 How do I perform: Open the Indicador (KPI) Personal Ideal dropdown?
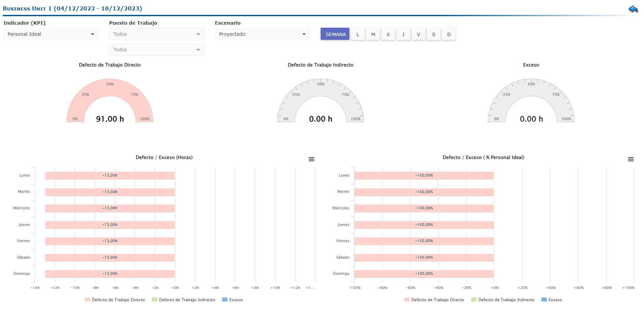51,34
